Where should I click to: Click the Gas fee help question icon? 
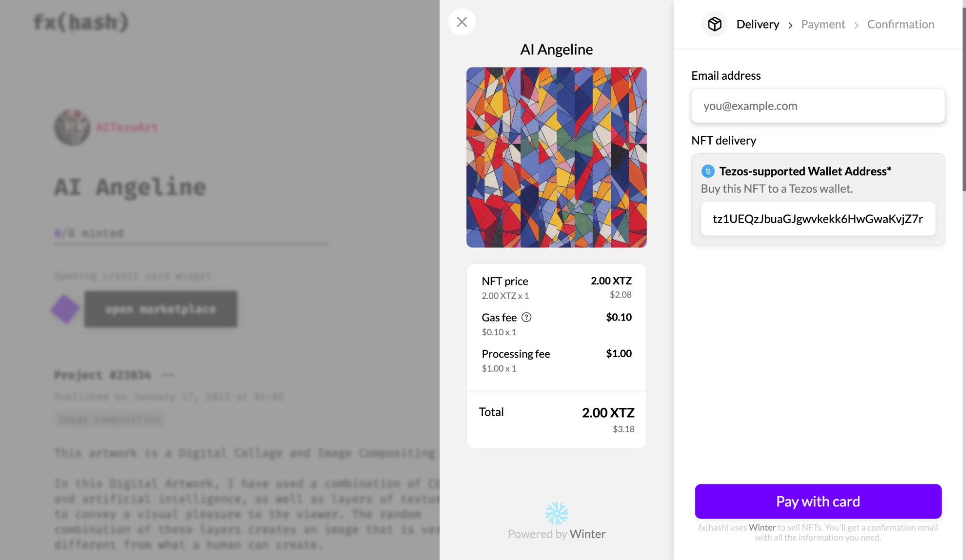[x=526, y=317]
